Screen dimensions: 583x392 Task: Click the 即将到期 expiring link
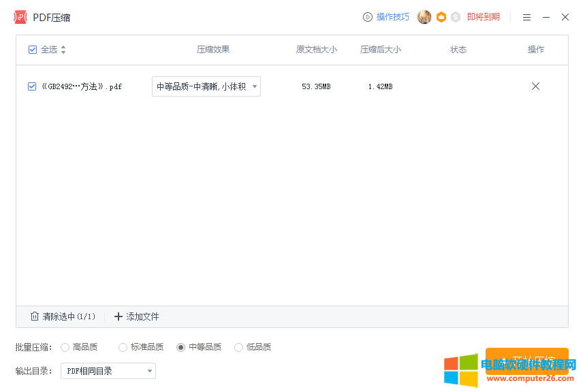483,17
